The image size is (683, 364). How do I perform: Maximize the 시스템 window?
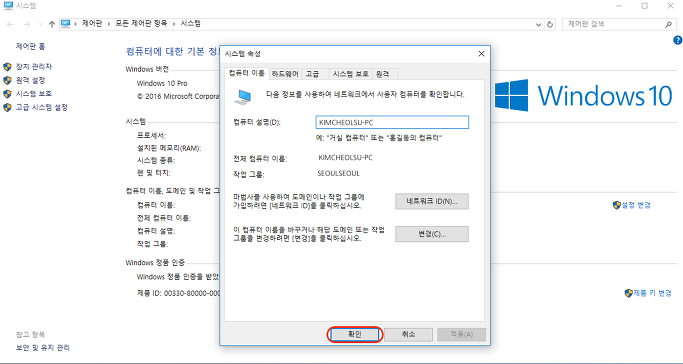[x=644, y=6]
